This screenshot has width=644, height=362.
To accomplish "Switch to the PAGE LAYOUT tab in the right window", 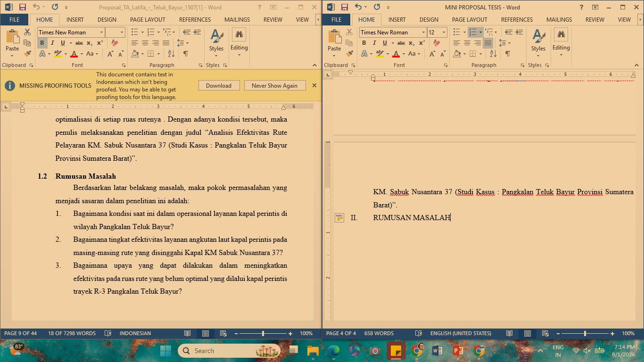I will (470, 19).
